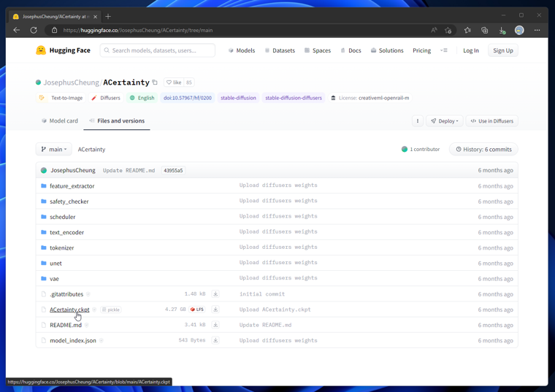Expand the extra navigation menu after Pricing
Image resolution: width=555 pixels, height=392 pixels.
pyautogui.click(x=443, y=50)
